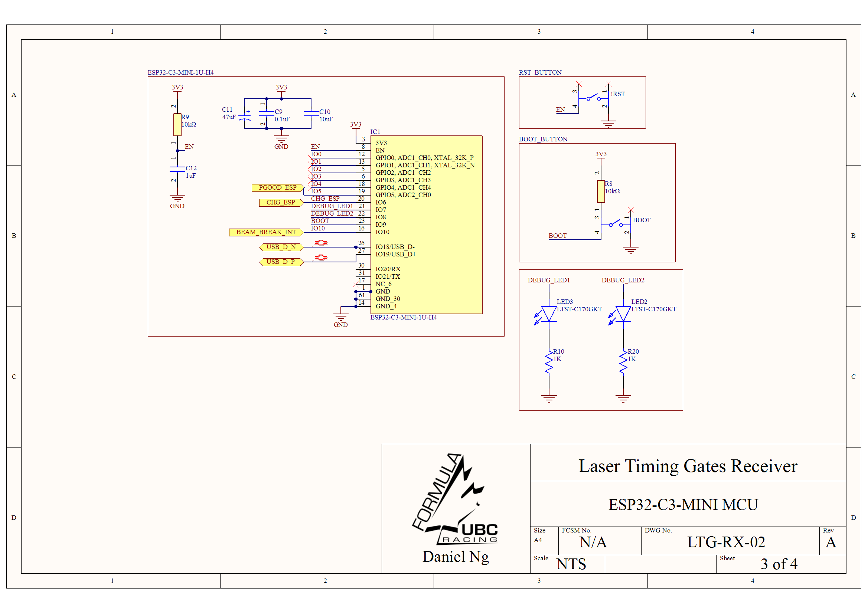Click the RST_BUTTON block title
This screenshot has width=868, height=613.
click(x=540, y=73)
